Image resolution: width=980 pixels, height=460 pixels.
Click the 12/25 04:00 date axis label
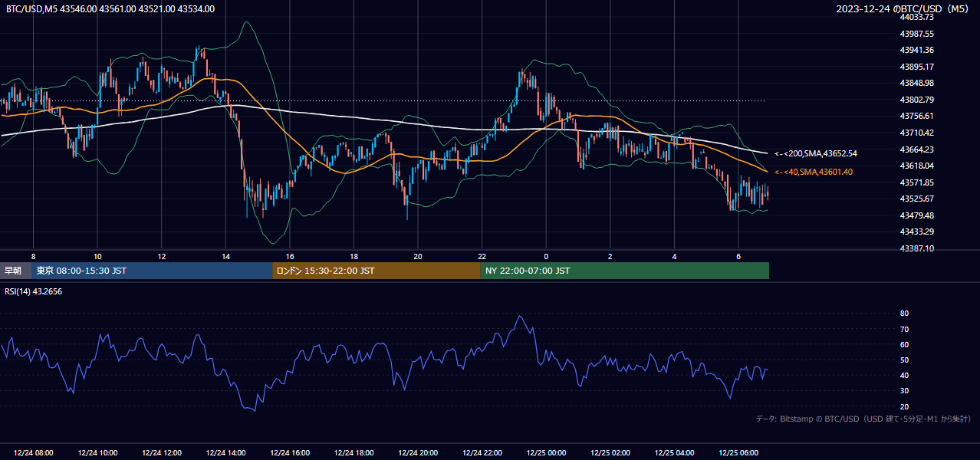(673, 453)
